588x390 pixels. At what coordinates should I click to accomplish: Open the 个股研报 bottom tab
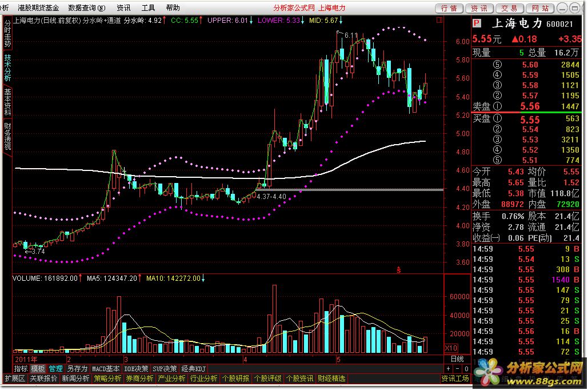coord(235,379)
